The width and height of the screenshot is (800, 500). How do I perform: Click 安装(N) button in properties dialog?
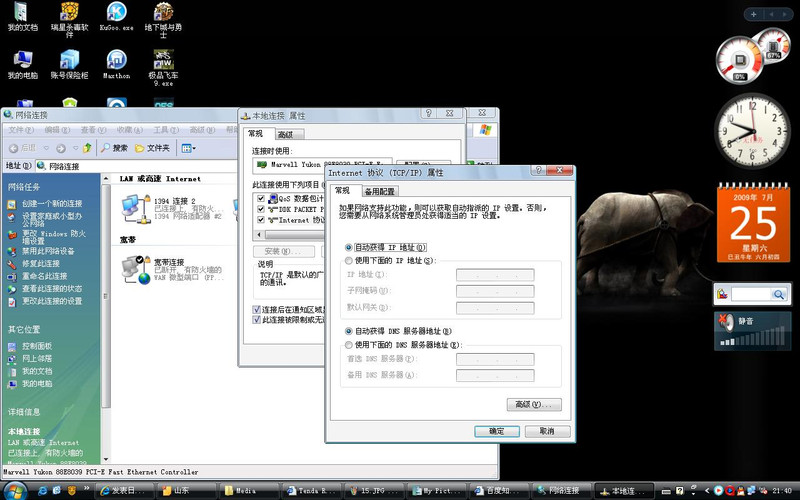[x=284, y=252]
